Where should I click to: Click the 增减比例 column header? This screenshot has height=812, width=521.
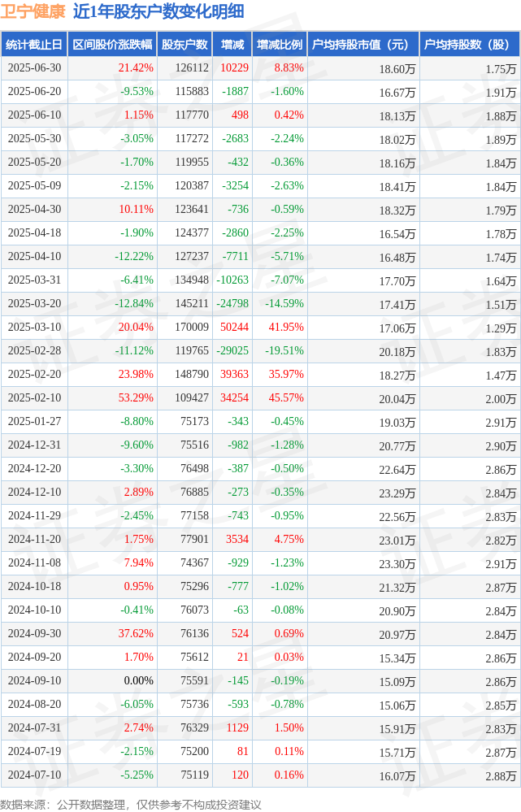(280, 45)
